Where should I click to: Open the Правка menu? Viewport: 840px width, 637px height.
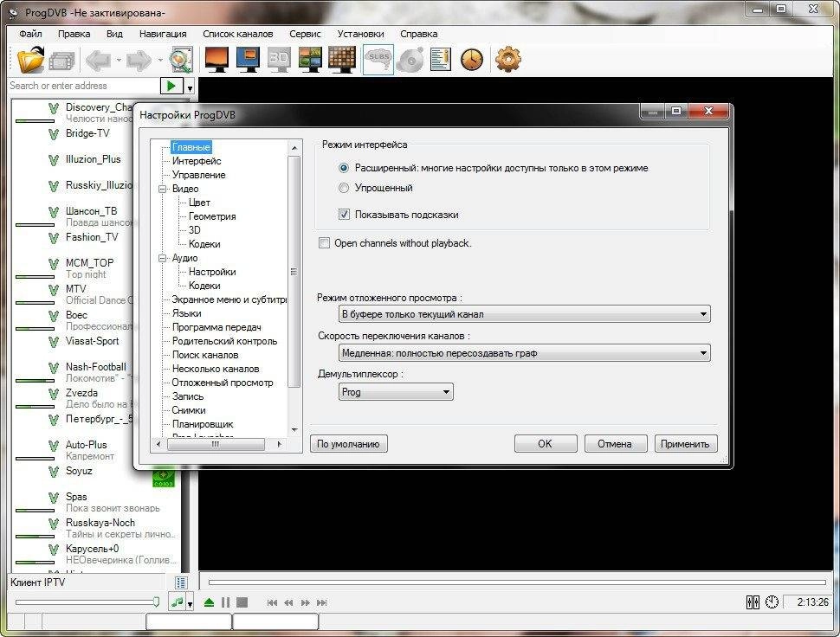coord(74,34)
